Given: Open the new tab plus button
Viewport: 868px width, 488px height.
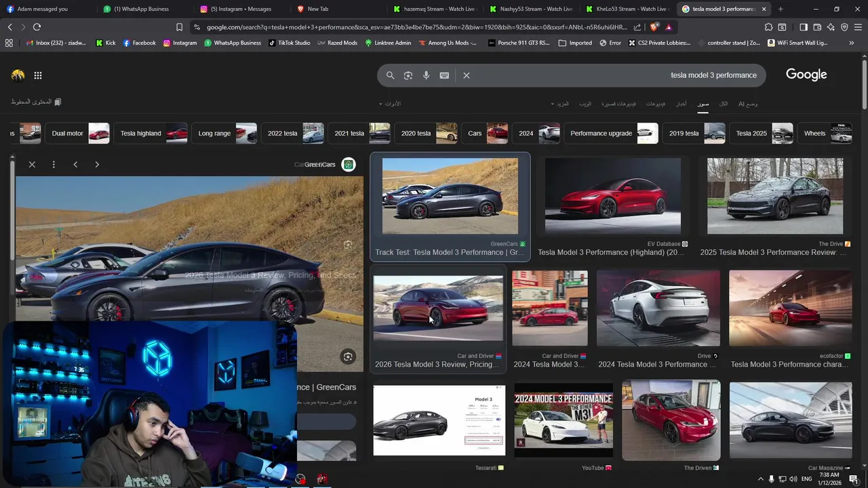Looking at the screenshot, I should click(781, 9).
